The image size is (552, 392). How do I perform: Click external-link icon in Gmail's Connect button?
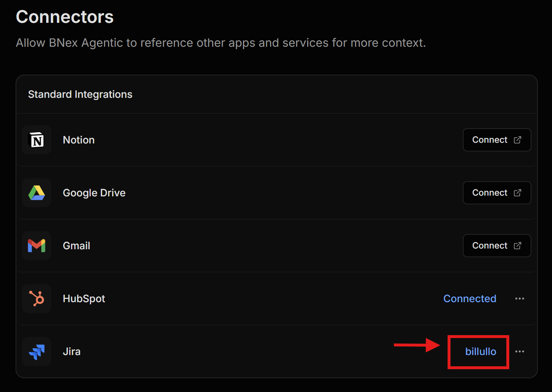[x=518, y=246]
